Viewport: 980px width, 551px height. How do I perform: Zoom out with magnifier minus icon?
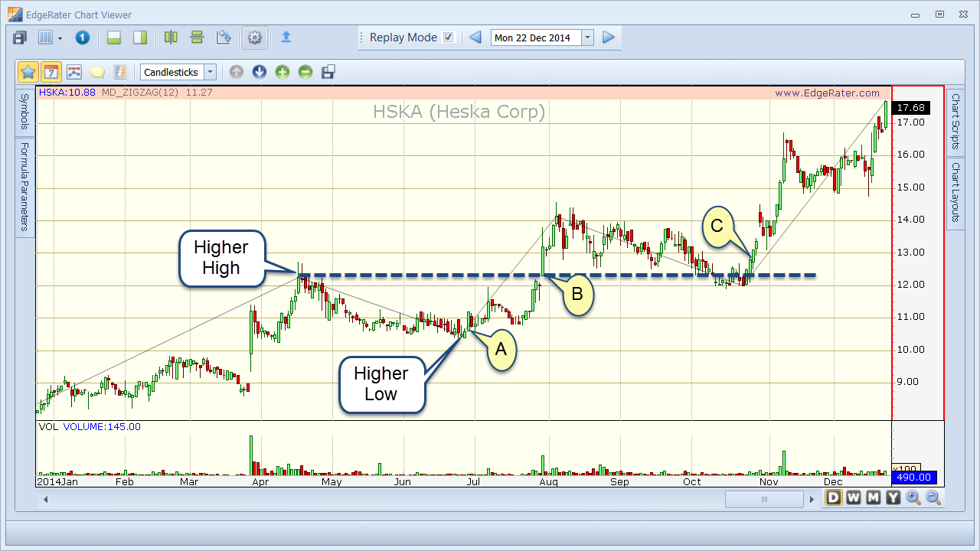click(x=933, y=498)
